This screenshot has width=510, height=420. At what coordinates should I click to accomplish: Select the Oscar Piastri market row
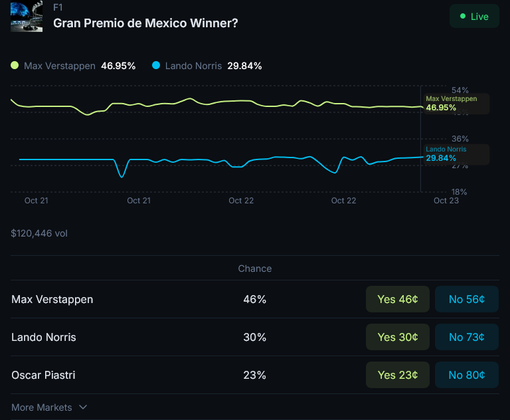coord(43,375)
